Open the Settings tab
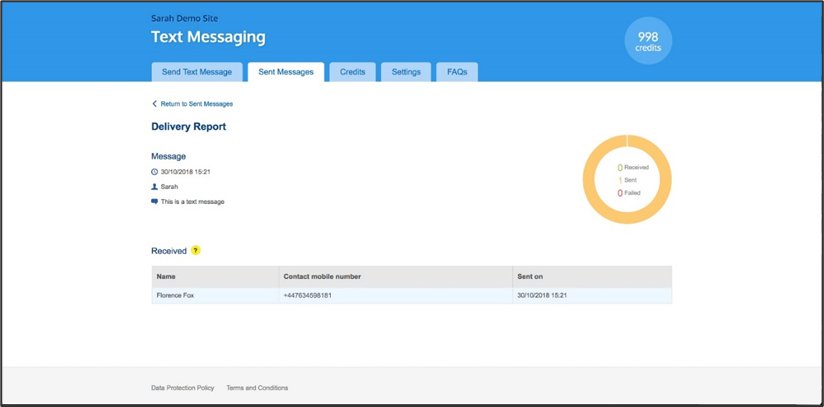The height and width of the screenshot is (407, 824). pyautogui.click(x=406, y=72)
